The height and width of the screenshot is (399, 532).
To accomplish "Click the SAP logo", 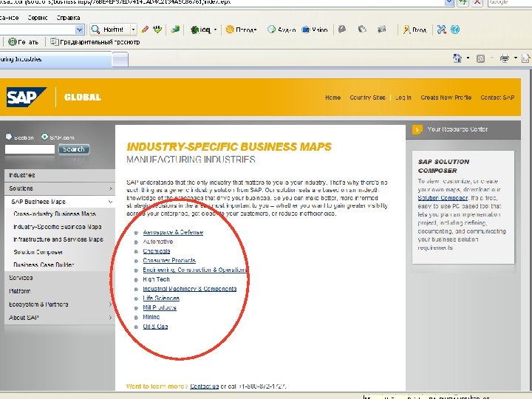I will pos(26,97).
